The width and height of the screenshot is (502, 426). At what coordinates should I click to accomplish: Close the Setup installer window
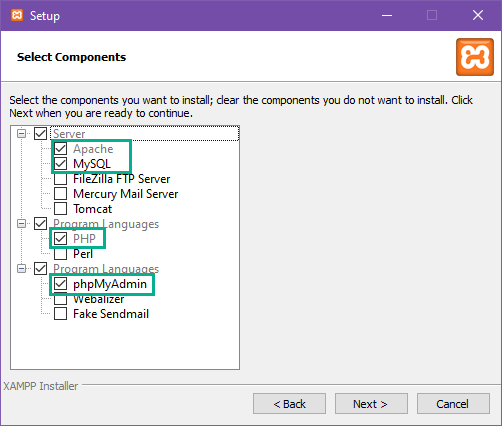click(x=478, y=15)
